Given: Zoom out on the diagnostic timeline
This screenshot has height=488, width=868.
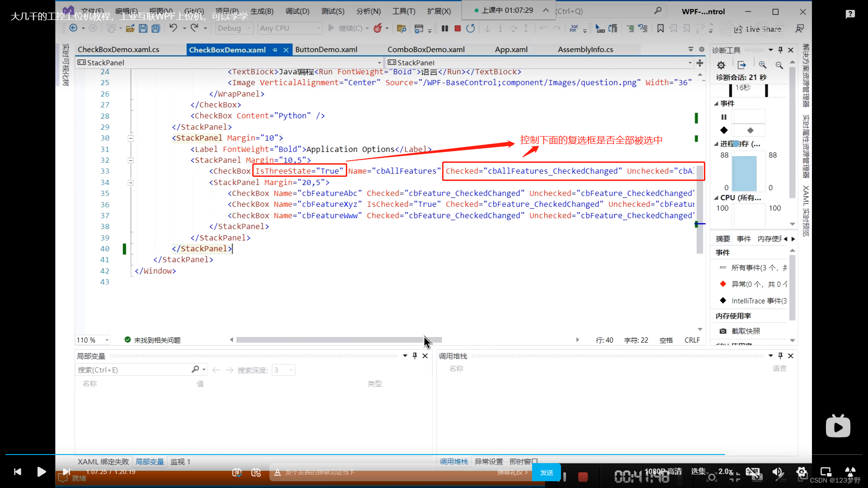Looking at the screenshot, I should pyautogui.click(x=779, y=65).
